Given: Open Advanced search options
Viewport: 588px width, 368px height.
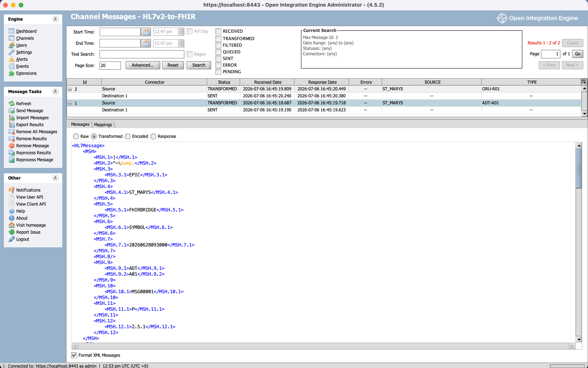Looking at the screenshot, I should tap(143, 65).
